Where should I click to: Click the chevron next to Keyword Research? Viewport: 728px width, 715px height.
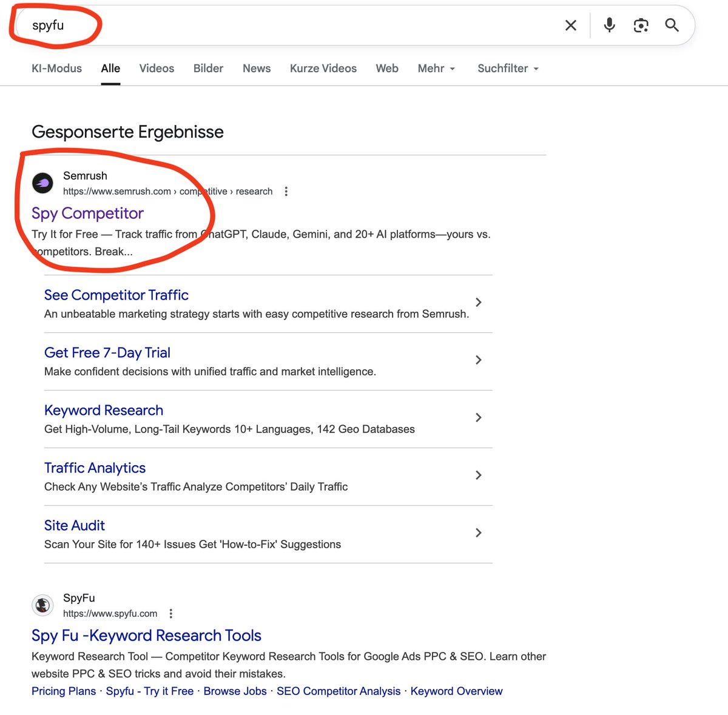(479, 417)
